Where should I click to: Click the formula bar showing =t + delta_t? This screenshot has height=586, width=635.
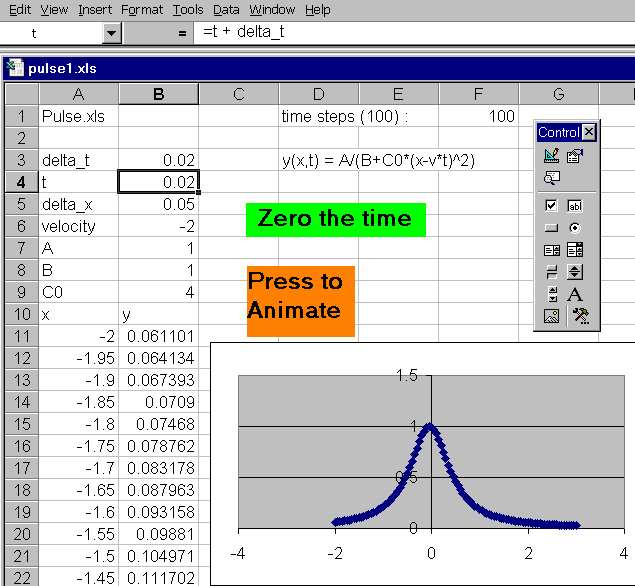400,33
